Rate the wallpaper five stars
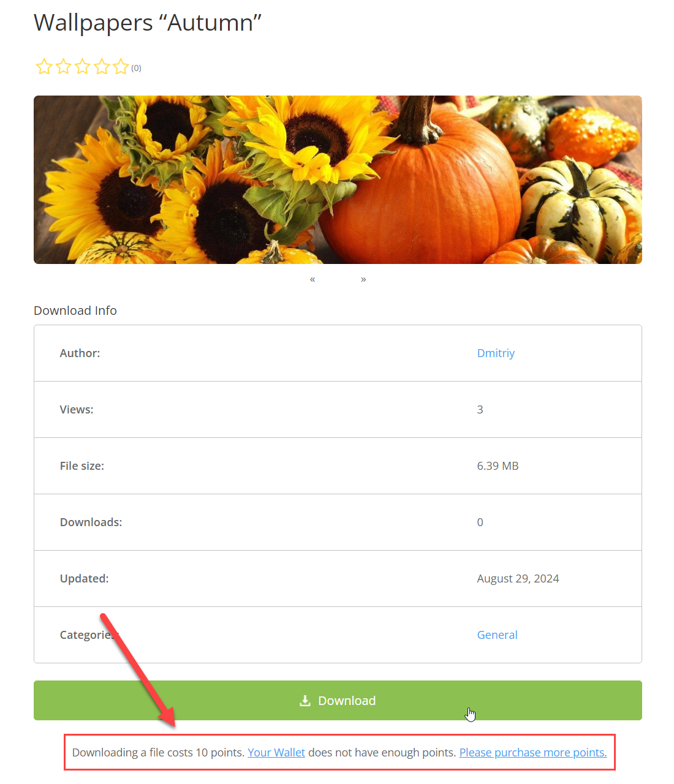 coord(121,67)
